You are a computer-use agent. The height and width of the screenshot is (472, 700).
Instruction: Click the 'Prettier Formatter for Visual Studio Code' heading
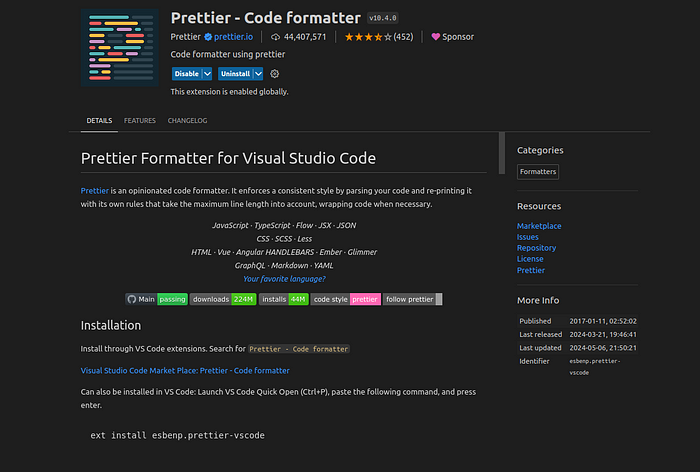228,159
